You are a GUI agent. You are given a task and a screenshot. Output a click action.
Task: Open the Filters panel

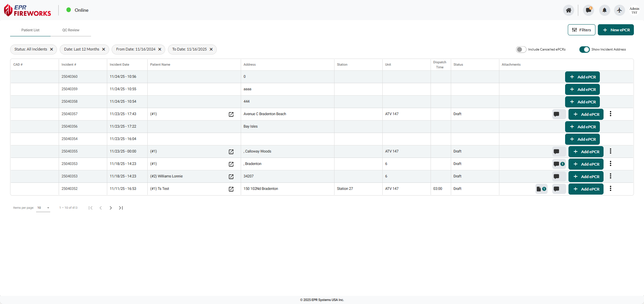(581, 30)
